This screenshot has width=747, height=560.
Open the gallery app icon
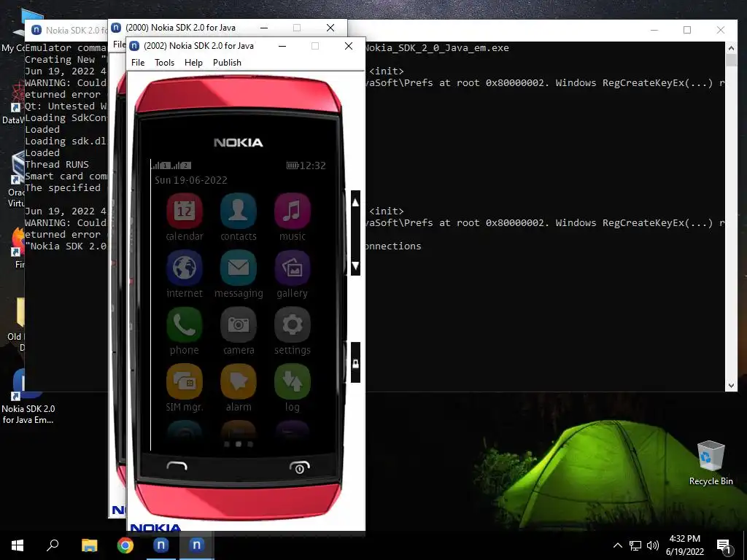[292, 268]
